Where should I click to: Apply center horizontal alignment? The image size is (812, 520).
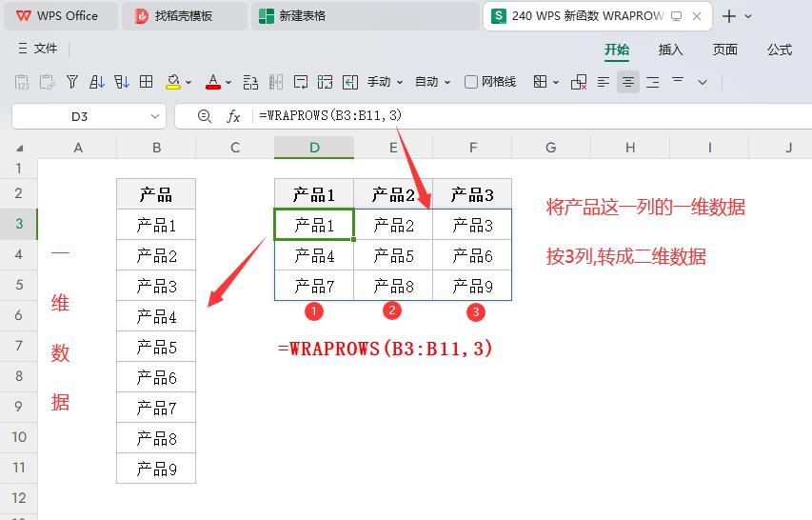click(x=628, y=83)
